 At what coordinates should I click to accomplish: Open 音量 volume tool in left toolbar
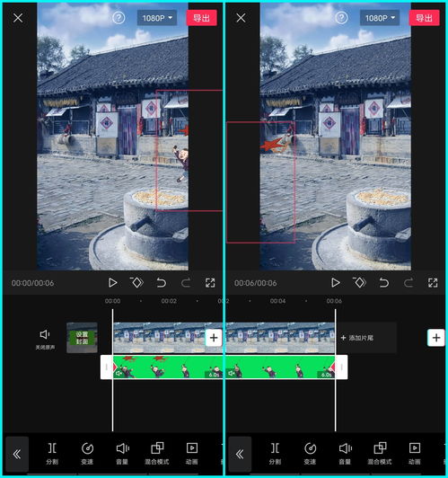pos(122,454)
